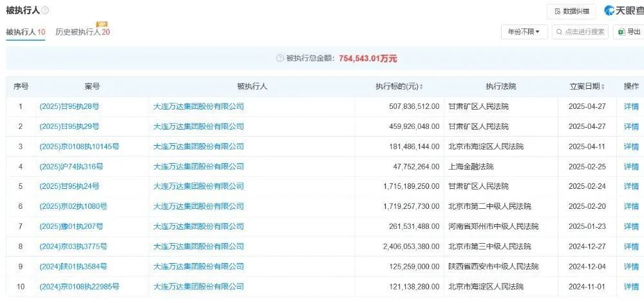Click the help icon beside 被执行人 title
644x303 pixels.
45,11
